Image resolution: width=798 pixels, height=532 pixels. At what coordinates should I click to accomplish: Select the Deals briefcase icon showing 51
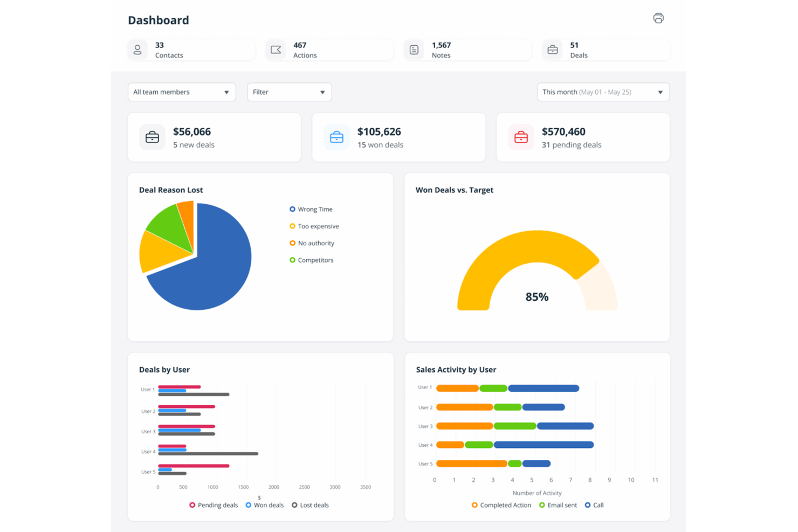pos(552,49)
